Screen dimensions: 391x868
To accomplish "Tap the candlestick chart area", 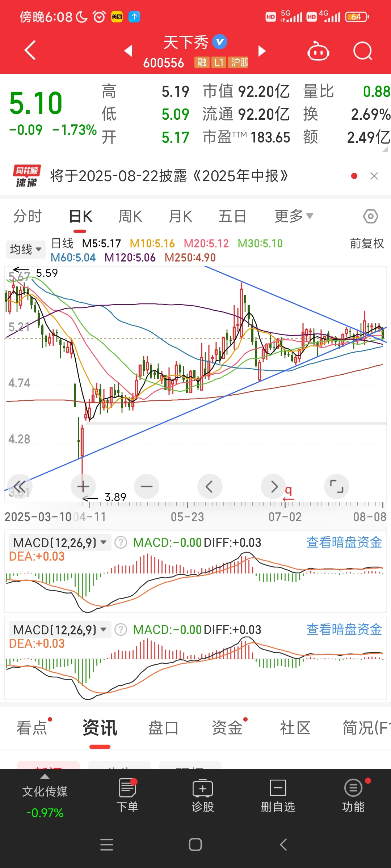I will coord(195,383).
